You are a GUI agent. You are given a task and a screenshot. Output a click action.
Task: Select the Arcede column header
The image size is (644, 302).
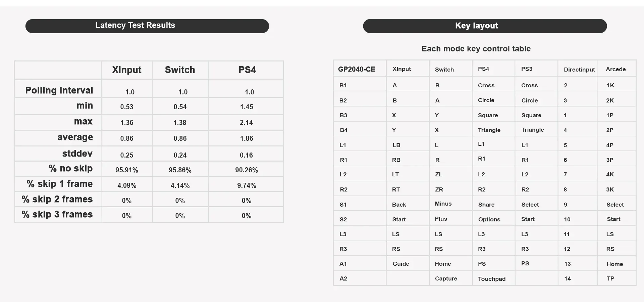615,69
